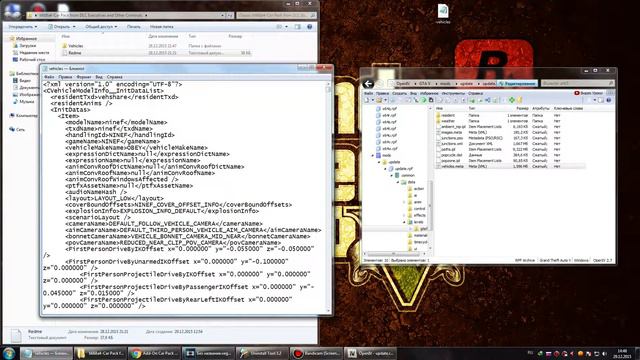Click the Explorer search field
Screen dimensions: 640x360
[276, 15]
